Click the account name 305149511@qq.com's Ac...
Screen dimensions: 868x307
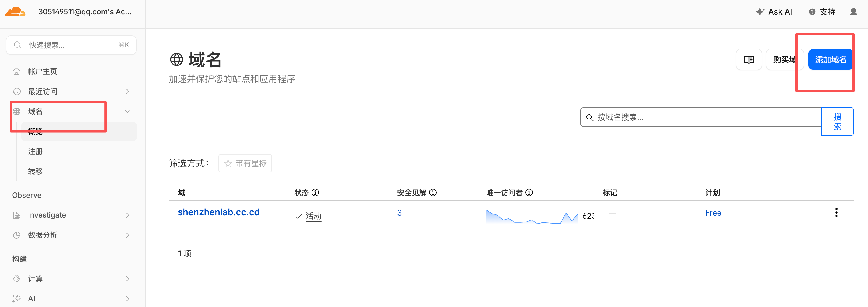coord(85,12)
